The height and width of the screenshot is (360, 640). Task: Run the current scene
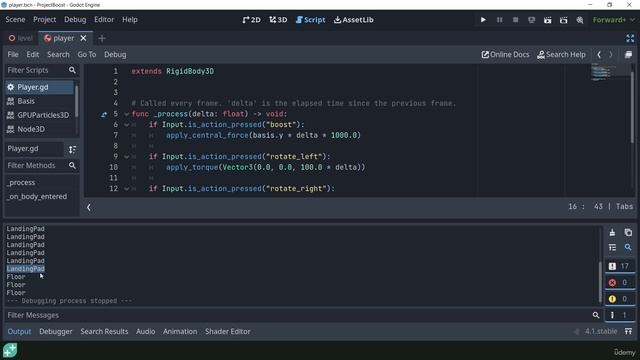tap(547, 20)
